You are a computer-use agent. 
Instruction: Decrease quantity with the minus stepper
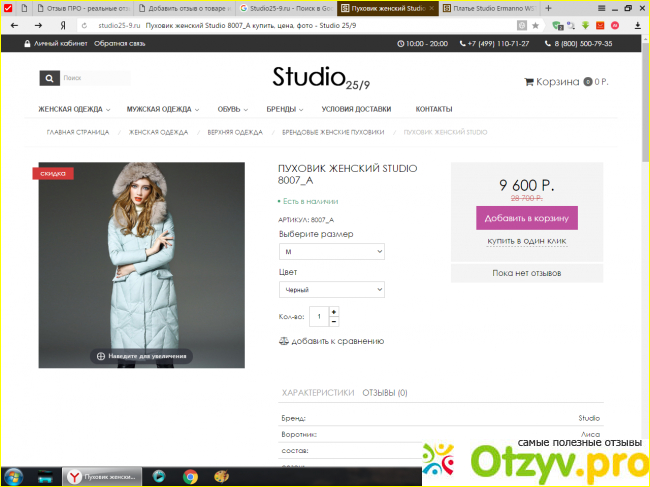334,321
